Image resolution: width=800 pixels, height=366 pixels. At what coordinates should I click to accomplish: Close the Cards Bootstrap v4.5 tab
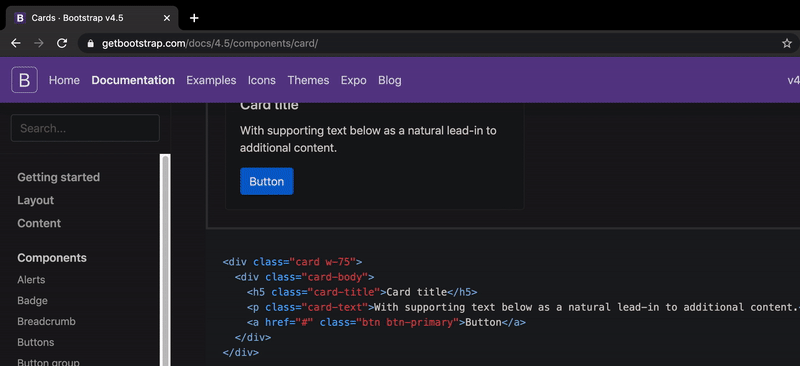167,18
